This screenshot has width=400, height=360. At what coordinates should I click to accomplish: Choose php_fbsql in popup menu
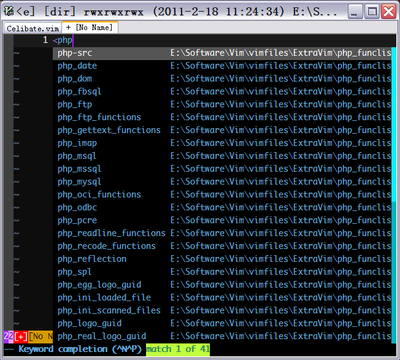(x=222, y=92)
